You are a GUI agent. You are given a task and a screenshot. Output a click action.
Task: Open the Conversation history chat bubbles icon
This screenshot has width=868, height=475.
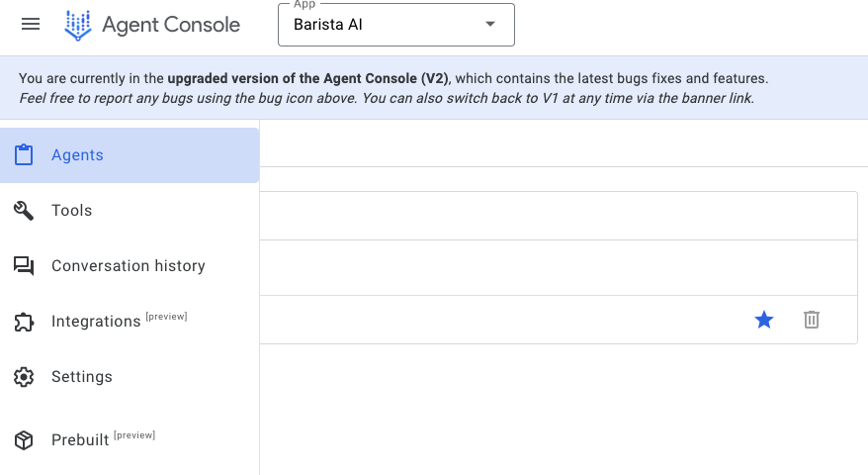pos(24,266)
